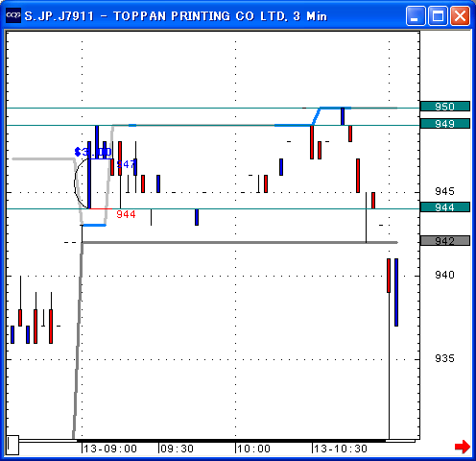Click the red arrow at bottom right
476x461 pixels.
463,447
